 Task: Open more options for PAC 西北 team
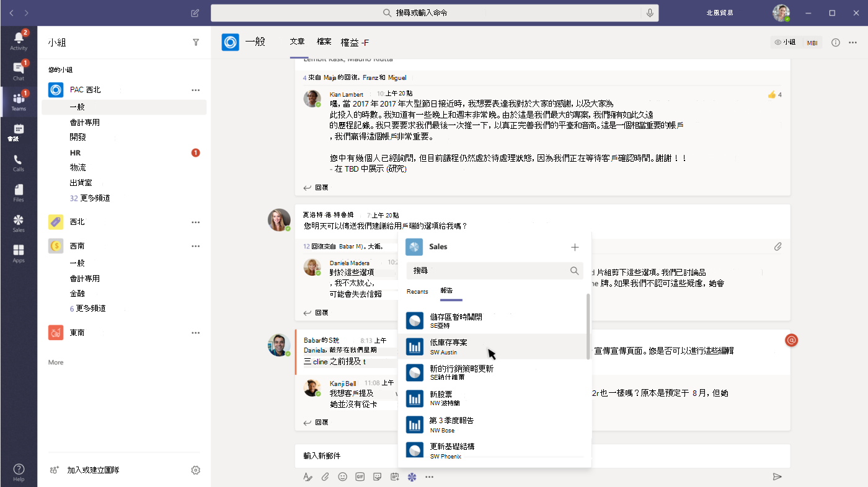(x=196, y=90)
